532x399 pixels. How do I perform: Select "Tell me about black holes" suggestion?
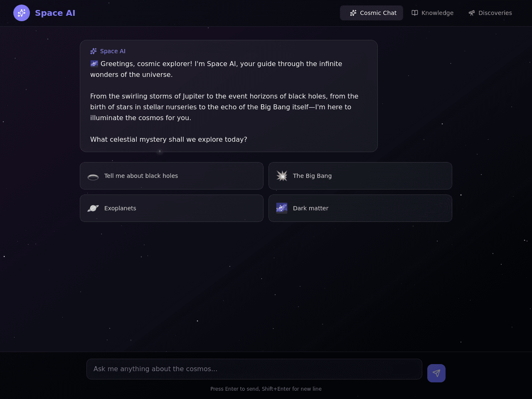pos(172,176)
